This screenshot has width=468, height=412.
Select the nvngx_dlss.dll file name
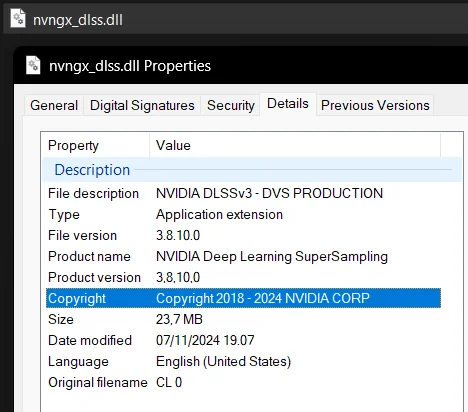coord(78,20)
